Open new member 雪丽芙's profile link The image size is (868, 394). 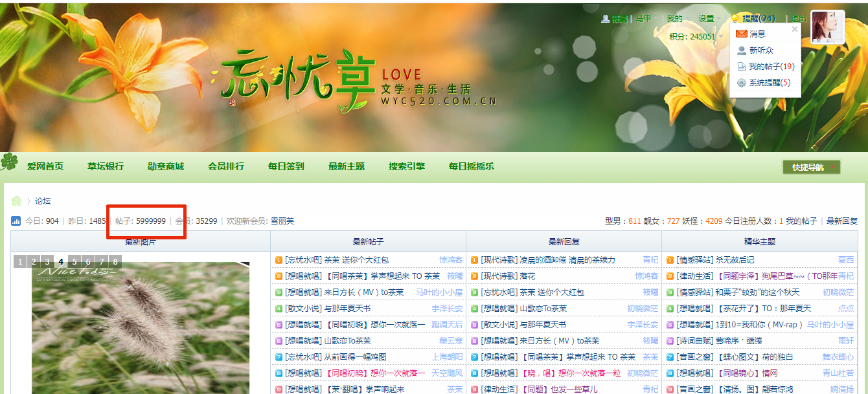coord(282,221)
